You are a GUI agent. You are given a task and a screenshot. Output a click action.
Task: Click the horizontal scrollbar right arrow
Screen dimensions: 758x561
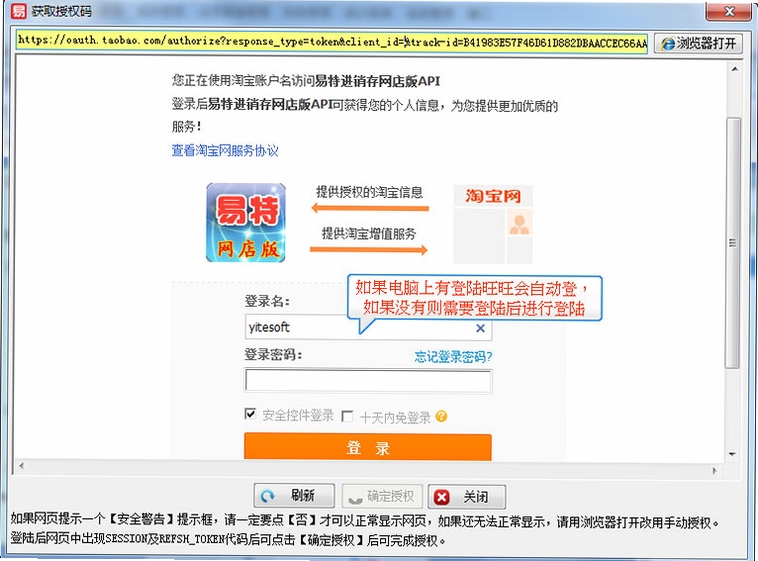point(714,470)
